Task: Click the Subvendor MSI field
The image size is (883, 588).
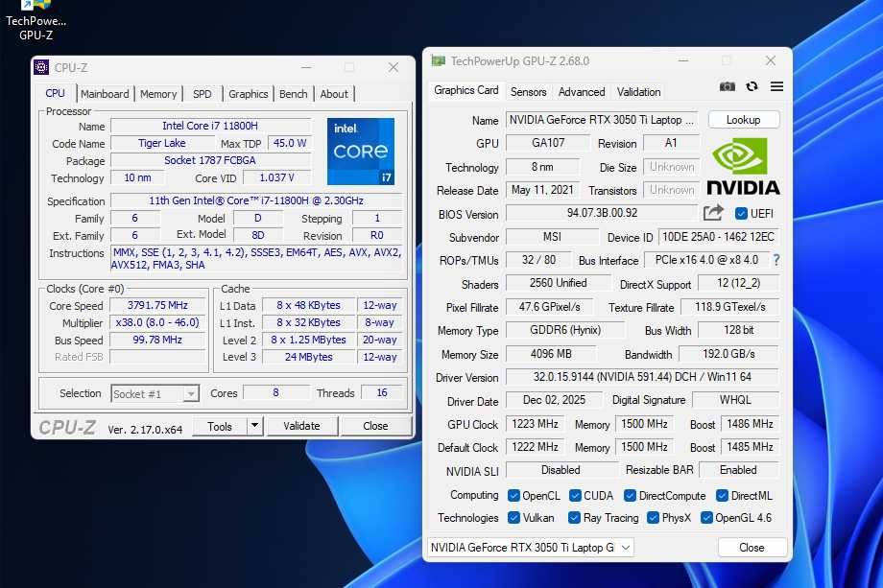Action: [552, 236]
